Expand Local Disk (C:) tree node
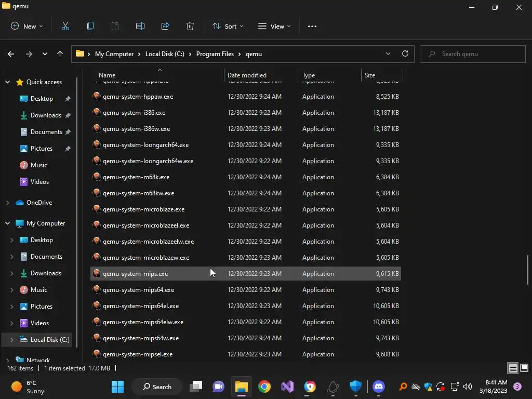532x399 pixels. click(12, 340)
